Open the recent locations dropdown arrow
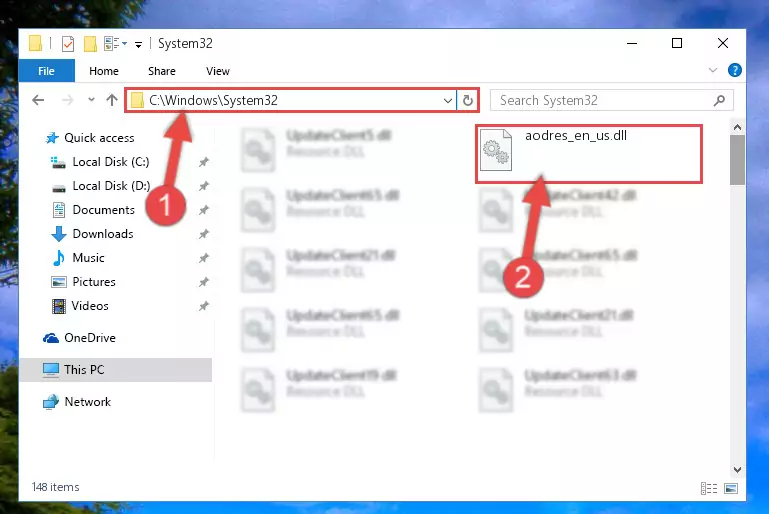This screenshot has height=514, width=769. [91, 100]
